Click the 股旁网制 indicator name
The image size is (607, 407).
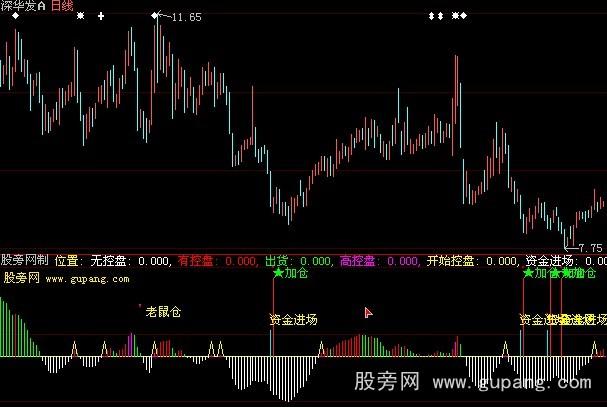(x=25, y=260)
